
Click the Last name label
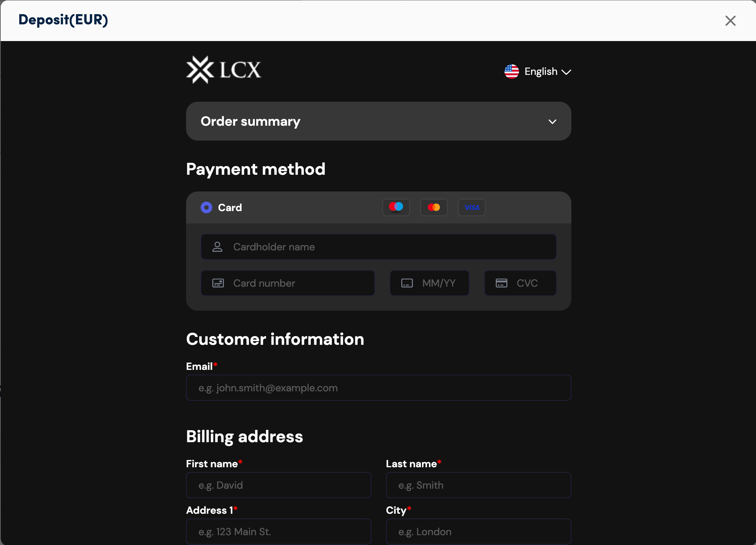(x=414, y=464)
